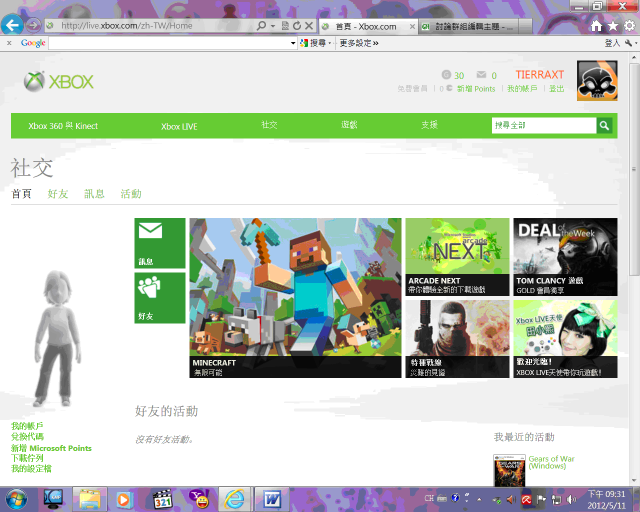Open 我的設定檔 sidebar link
This screenshot has width=640, height=512.
pyautogui.click(x=31, y=468)
